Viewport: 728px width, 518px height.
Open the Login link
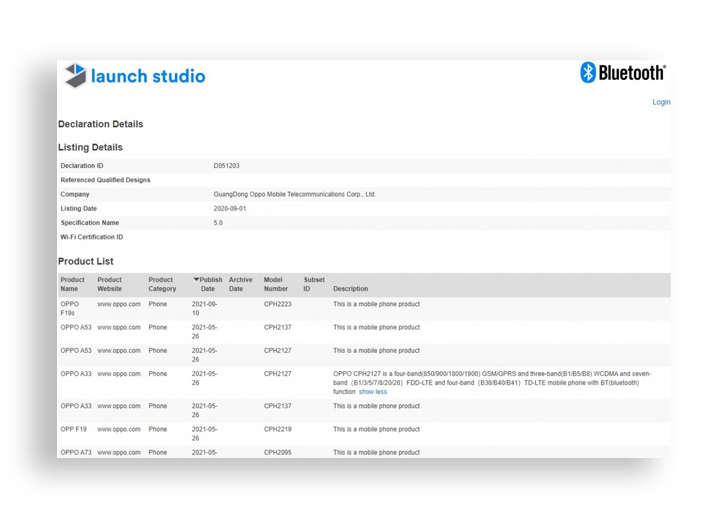tap(661, 102)
